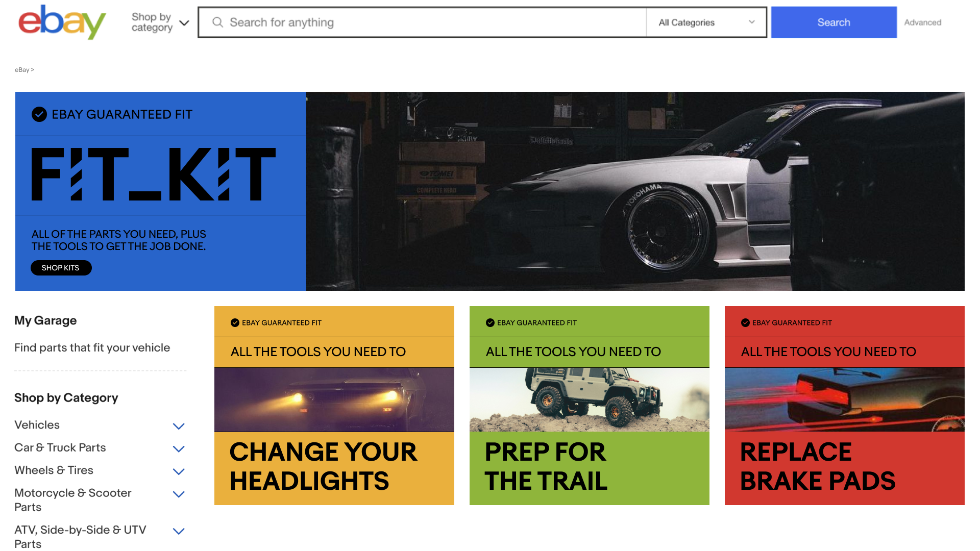Click the checkmark badge on green card
Screen dimensions: 980x551
click(x=490, y=322)
